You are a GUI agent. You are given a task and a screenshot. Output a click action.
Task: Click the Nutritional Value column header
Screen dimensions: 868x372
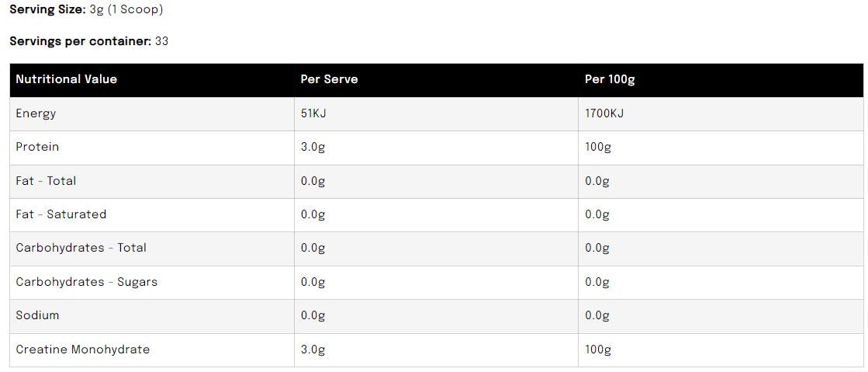[67, 79]
